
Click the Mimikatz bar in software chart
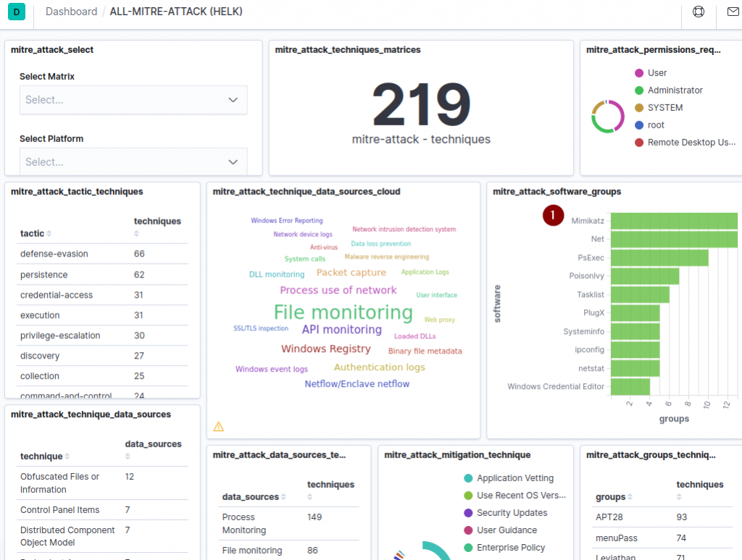point(674,221)
